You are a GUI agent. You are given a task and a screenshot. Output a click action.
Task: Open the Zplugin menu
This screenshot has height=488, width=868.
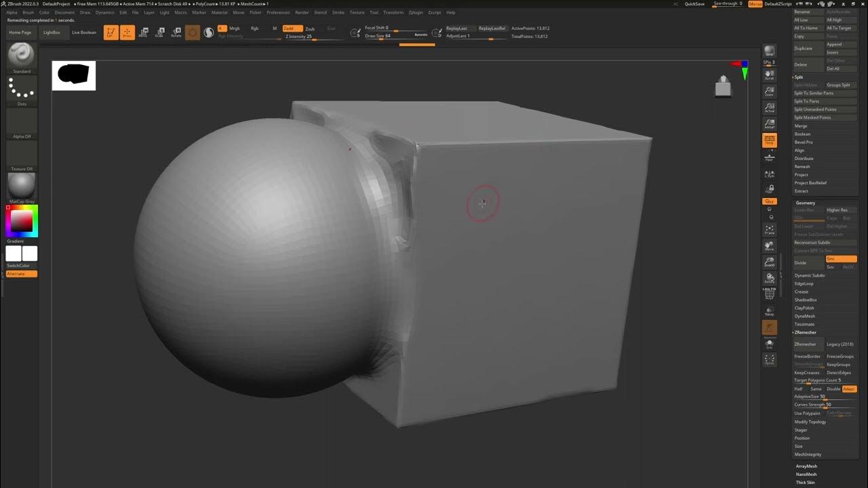(x=416, y=12)
